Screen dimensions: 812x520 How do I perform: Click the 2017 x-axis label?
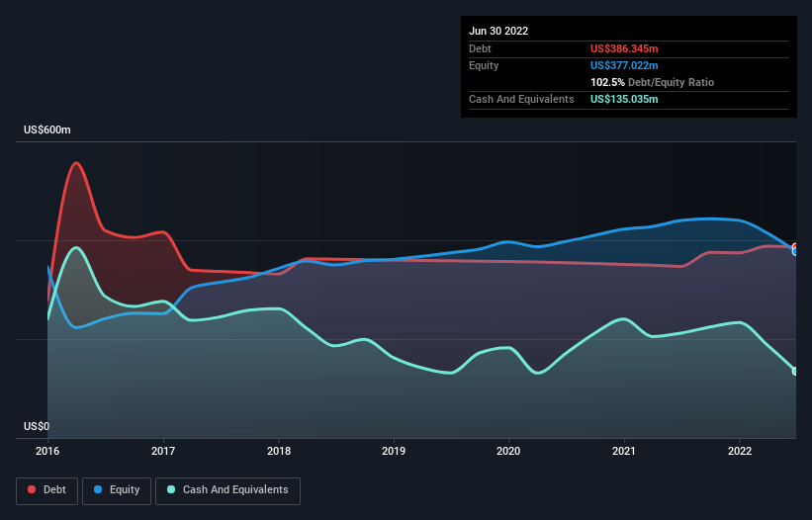point(163,451)
